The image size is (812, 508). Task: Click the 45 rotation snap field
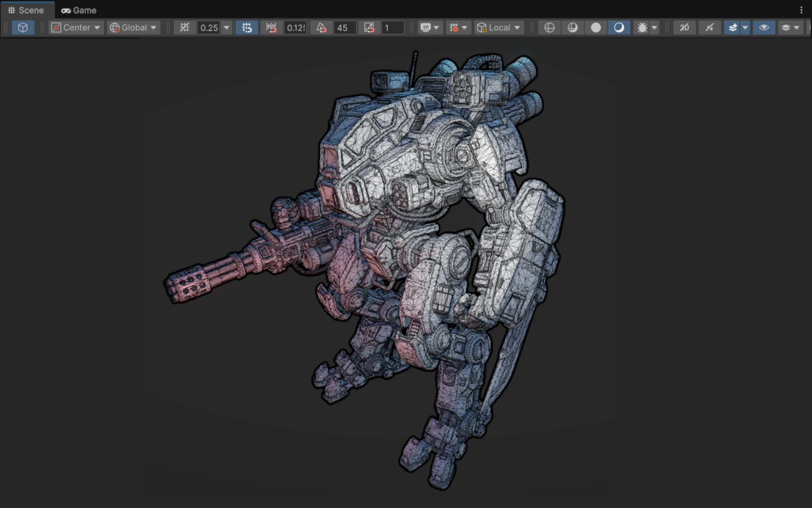[x=345, y=27]
